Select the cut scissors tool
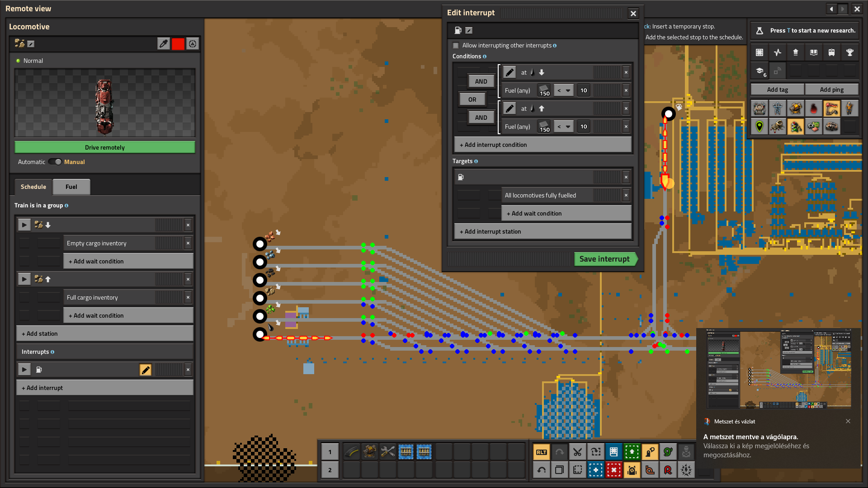The image size is (868, 488). (577, 452)
